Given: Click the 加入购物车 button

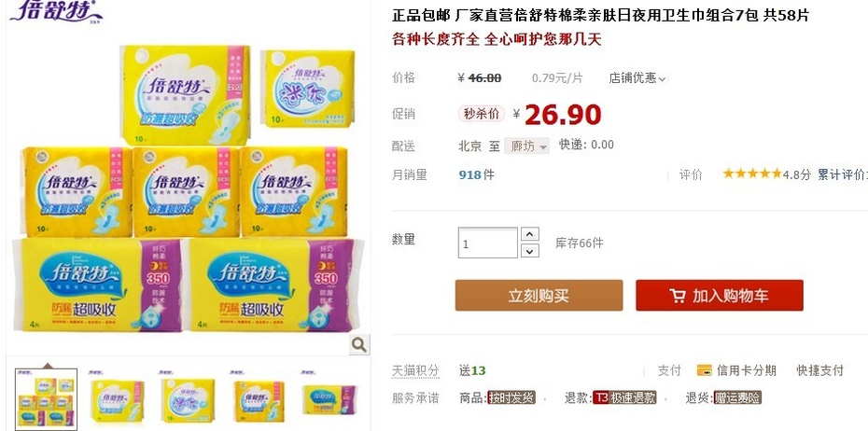Looking at the screenshot, I should coord(719,296).
